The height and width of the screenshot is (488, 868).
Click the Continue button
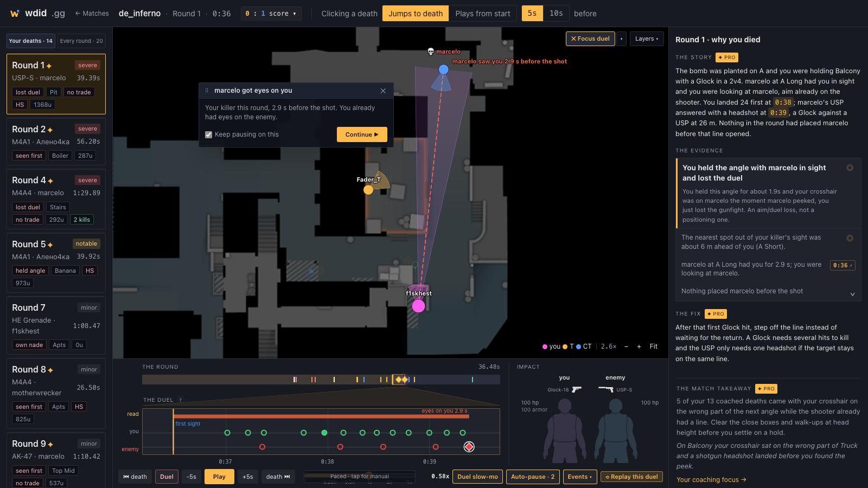click(x=362, y=134)
